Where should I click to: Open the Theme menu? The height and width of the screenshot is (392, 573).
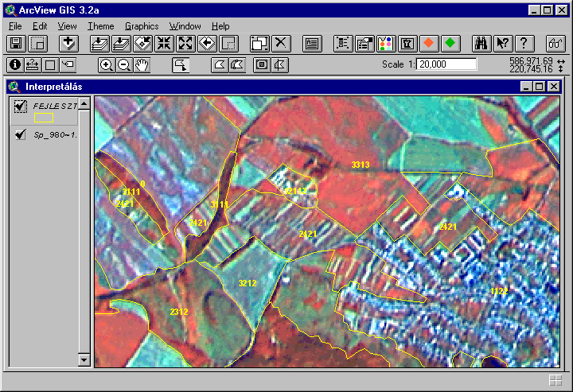pos(100,26)
